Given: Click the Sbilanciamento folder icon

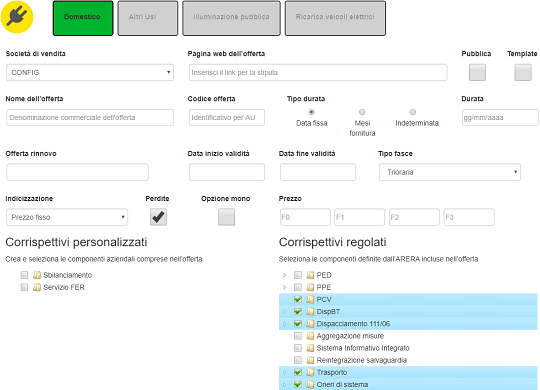Looking at the screenshot, I should coord(37,275).
